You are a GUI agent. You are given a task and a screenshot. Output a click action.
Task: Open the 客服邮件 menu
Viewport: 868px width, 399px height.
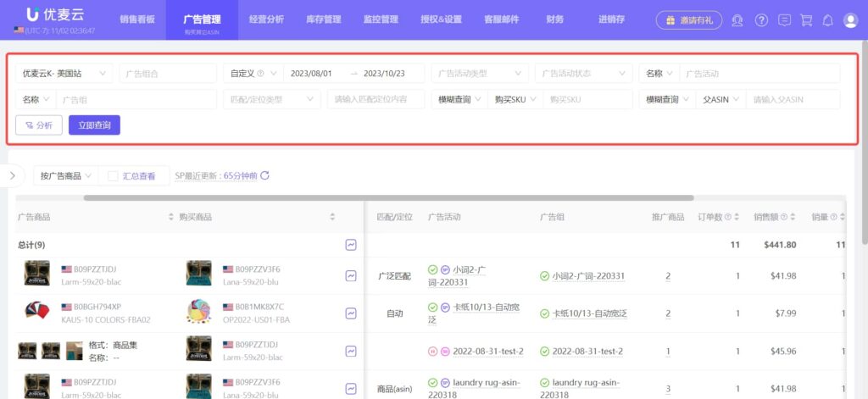click(502, 19)
